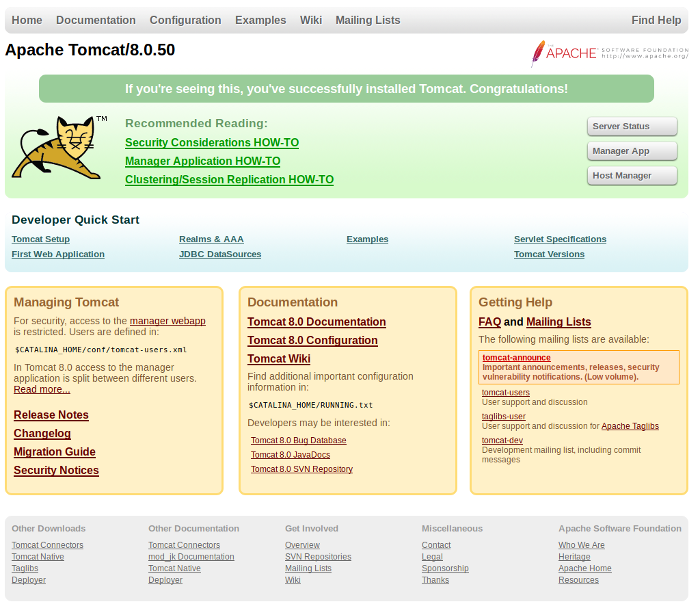Open Heritage footer link

pos(575,557)
